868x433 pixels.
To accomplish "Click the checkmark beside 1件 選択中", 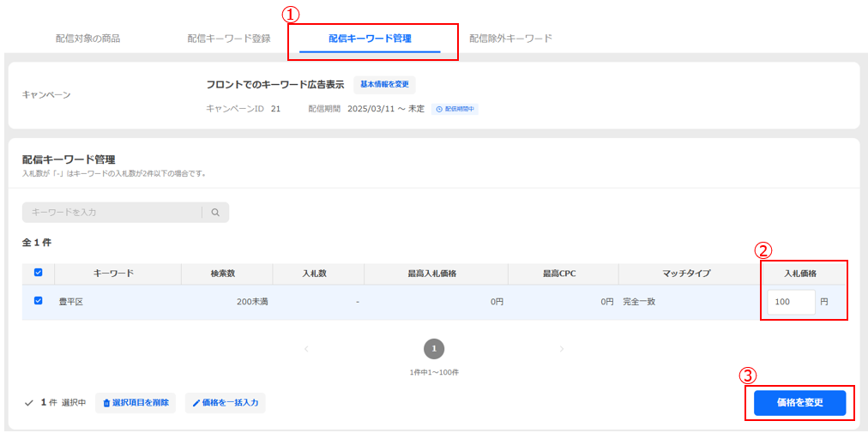I will tap(29, 403).
